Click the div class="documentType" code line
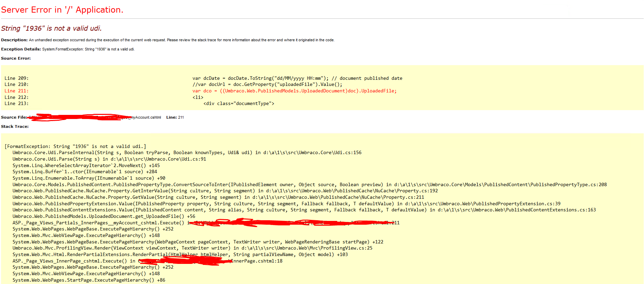Viewport: 644px width, 284px height. point(239,103)
